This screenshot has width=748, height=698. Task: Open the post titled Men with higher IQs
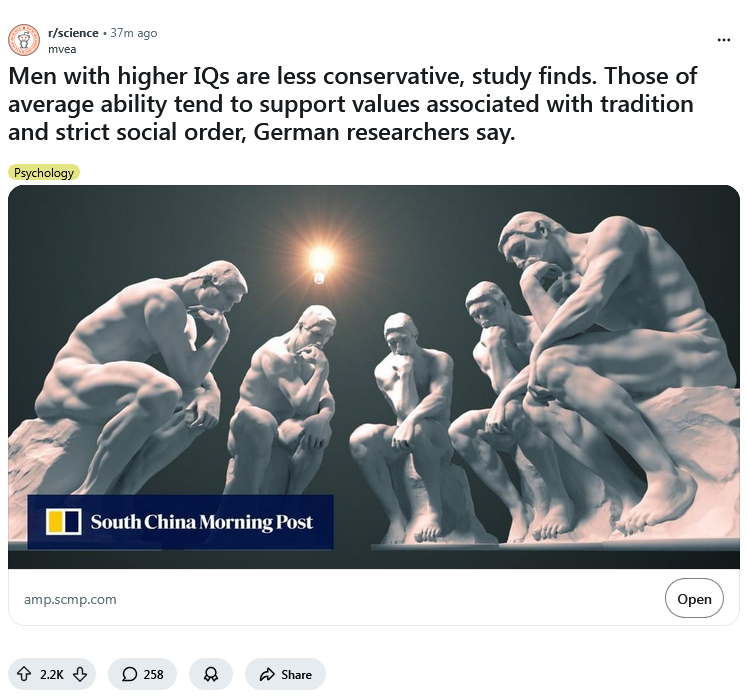coord(353,104)
